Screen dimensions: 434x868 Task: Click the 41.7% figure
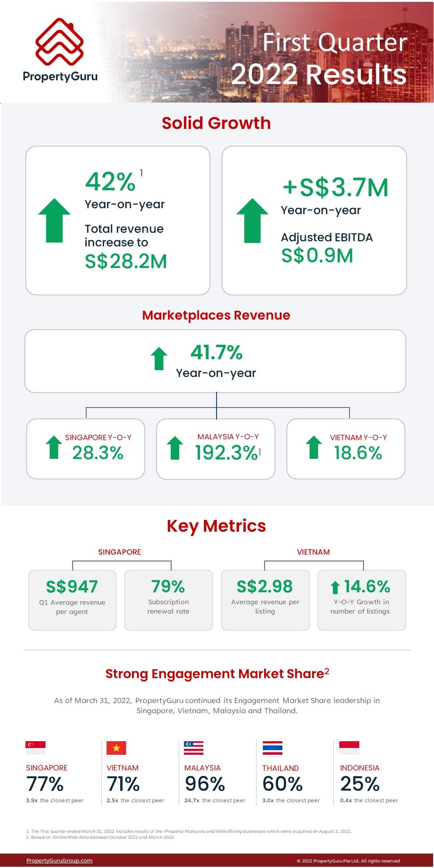pos(216,352)
